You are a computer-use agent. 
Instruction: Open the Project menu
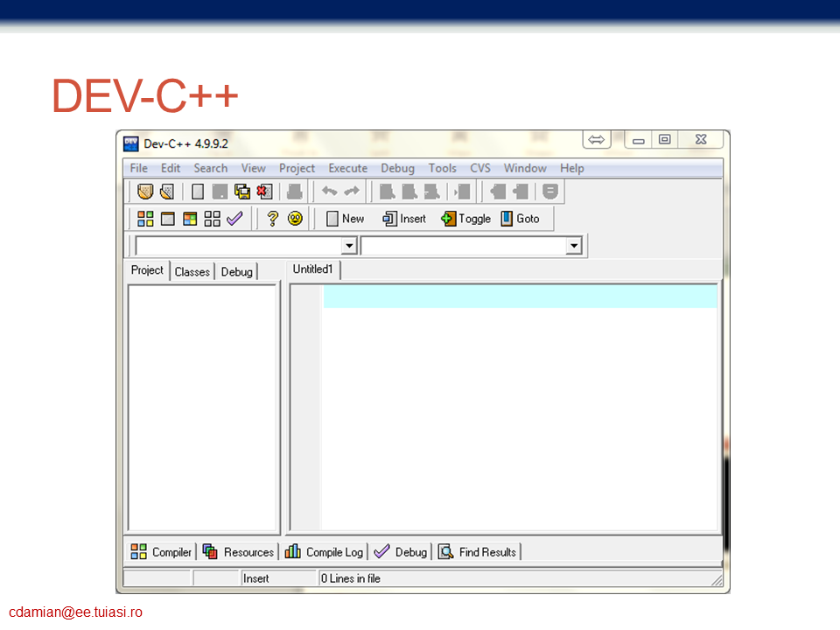point(297,168)
